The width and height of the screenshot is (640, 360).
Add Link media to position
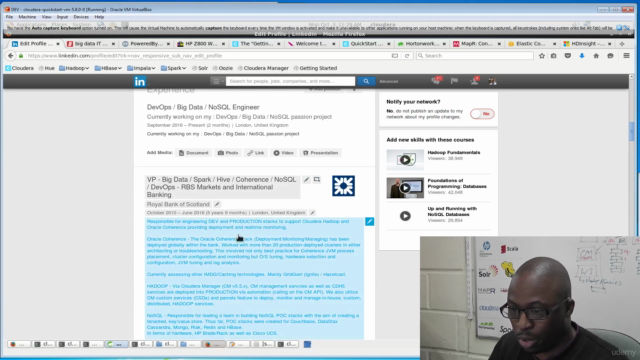[x=256, y=153]
